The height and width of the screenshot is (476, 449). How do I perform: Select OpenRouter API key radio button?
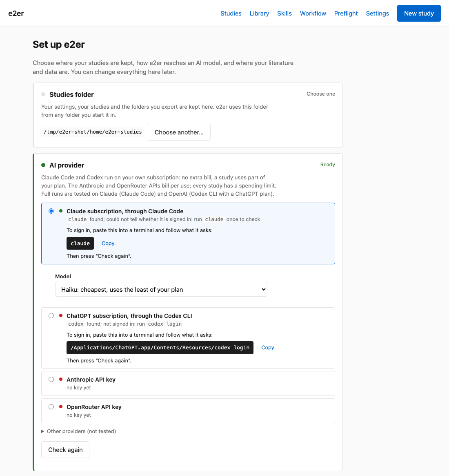[51, 407]
